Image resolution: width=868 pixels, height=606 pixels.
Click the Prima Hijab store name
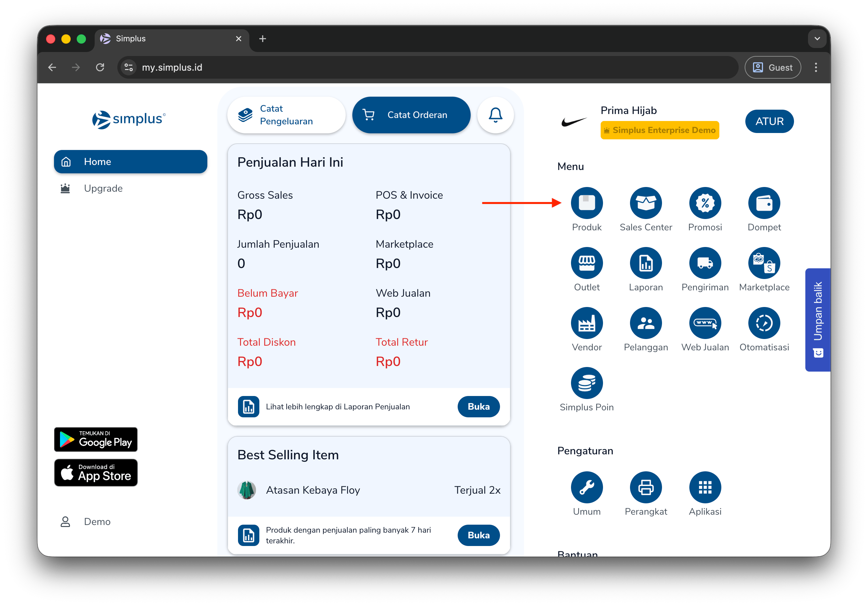click(629, 110)
